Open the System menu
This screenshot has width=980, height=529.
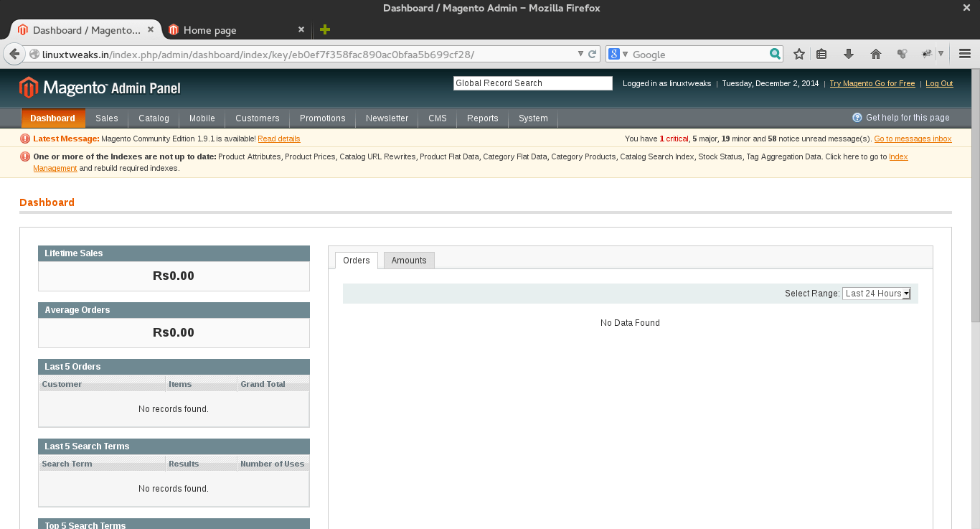[533, 118]
